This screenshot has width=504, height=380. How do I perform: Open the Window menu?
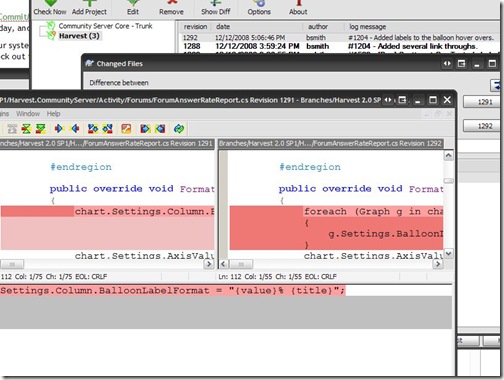click(x=28, y=114)
